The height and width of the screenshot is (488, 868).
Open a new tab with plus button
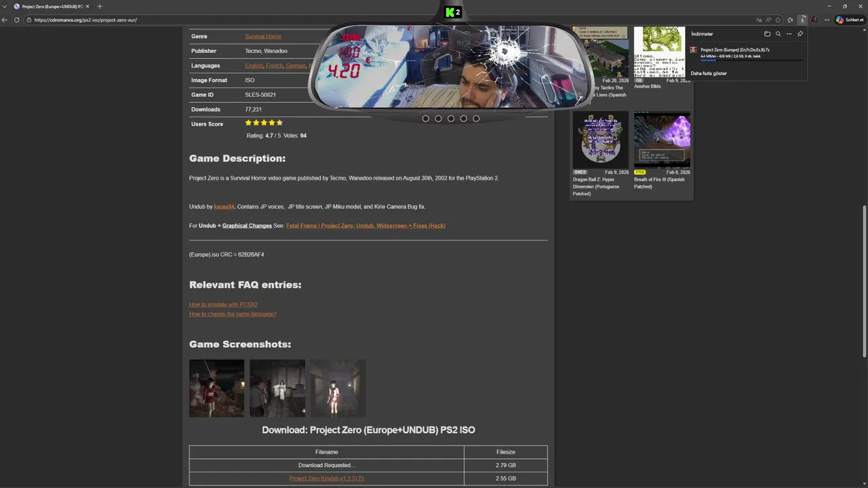(x=100, y=6)
